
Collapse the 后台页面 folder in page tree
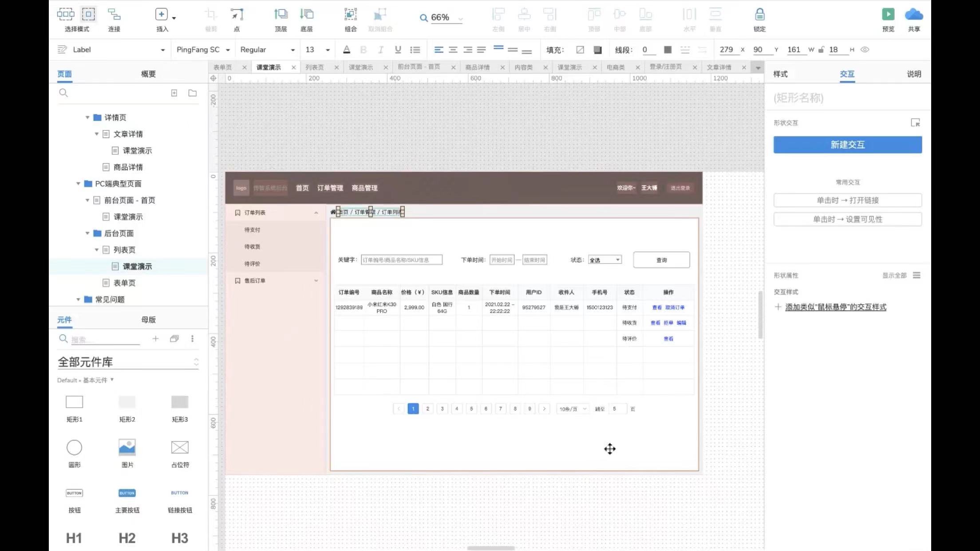(87, 233)
